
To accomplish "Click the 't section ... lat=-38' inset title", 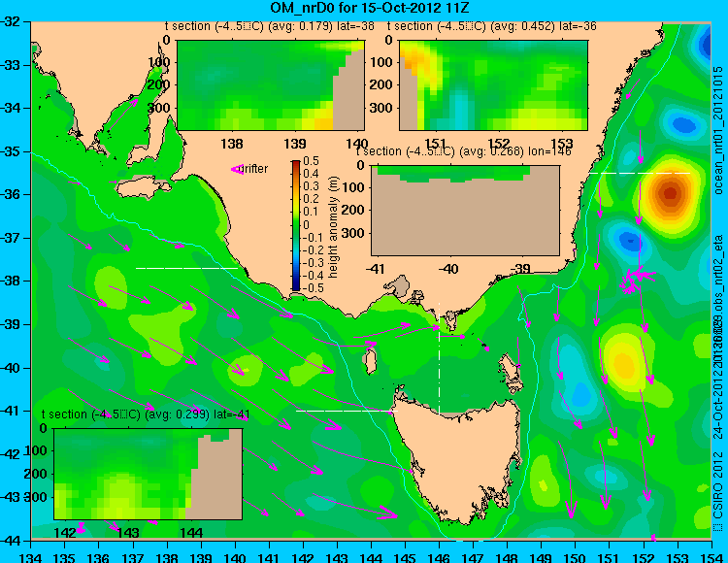I will click(x=270, y=26).
